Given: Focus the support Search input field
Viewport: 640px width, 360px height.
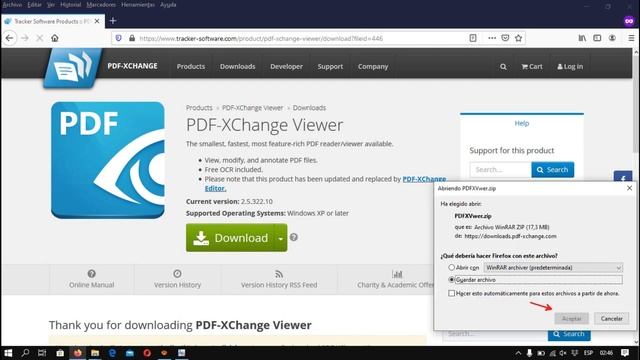Looking at the screenshot, I should tap(500, 169).
